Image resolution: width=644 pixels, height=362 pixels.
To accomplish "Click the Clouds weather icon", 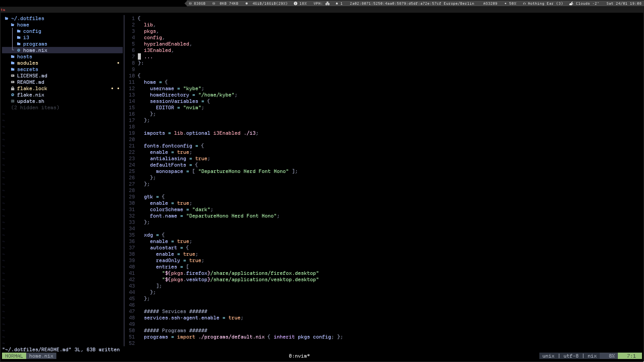I will click(571, 3).
